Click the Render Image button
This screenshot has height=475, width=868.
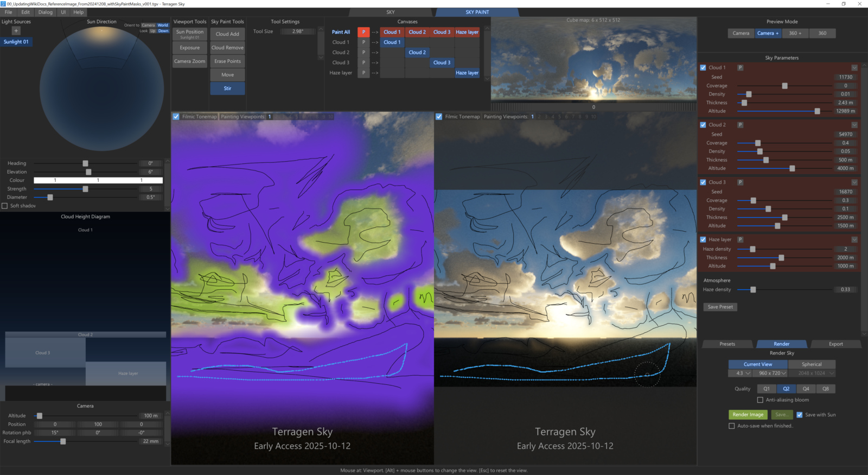[x=748, y=415]
